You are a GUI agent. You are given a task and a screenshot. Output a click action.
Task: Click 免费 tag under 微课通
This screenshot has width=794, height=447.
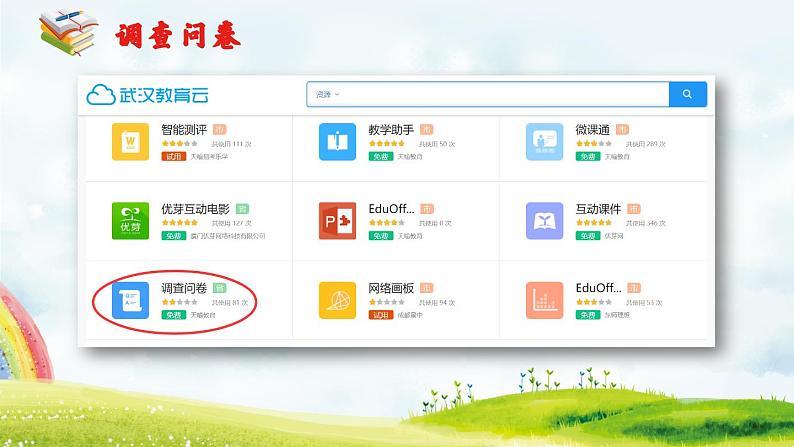pos(588,157)
